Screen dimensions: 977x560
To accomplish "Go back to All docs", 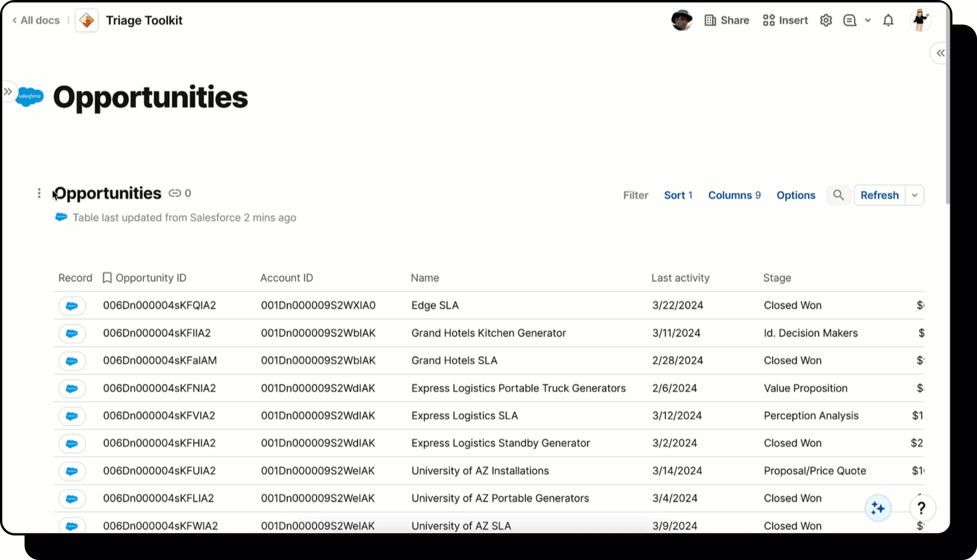I will [x=36, y=20].
